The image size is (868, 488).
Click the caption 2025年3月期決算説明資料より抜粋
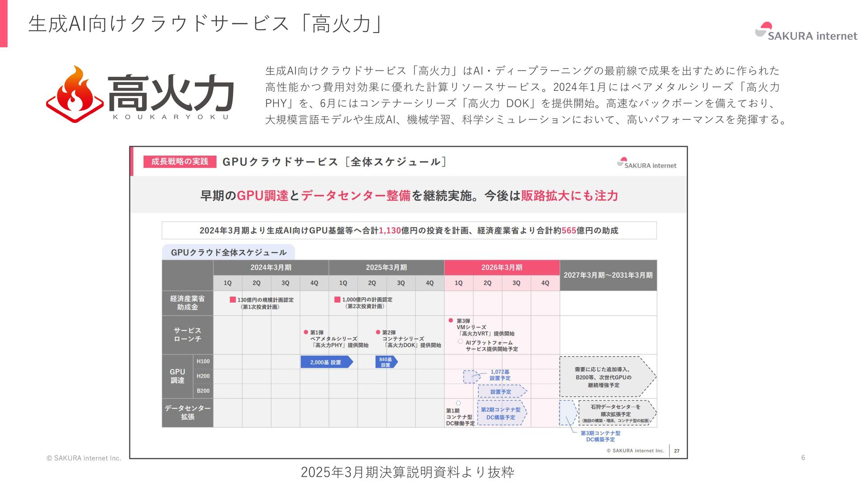tap(407, 472)
